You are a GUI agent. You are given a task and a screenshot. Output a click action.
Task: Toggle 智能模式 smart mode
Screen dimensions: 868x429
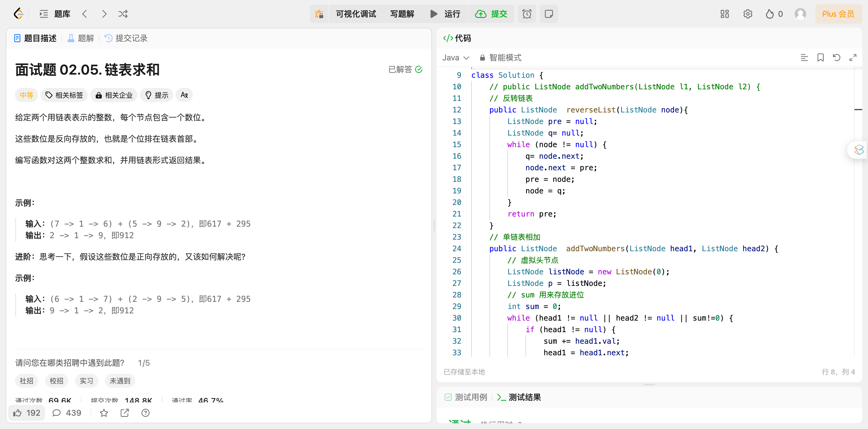(500, 58)
